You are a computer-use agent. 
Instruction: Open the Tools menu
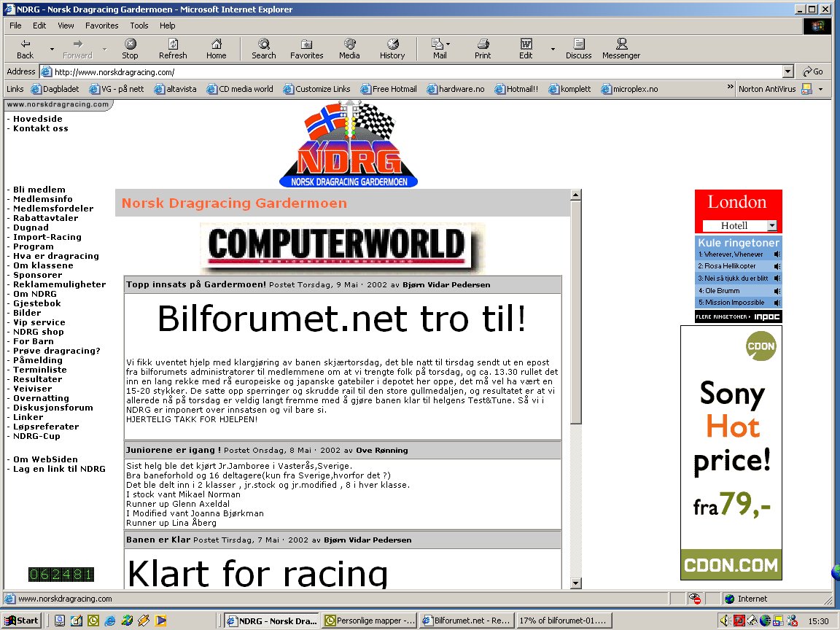tap(139, 26)
